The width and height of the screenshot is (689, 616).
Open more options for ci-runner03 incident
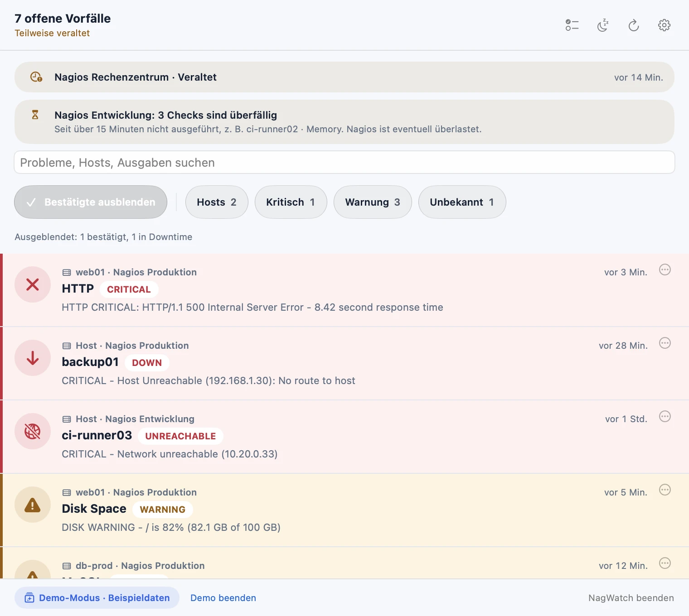[x=665, y=417]
